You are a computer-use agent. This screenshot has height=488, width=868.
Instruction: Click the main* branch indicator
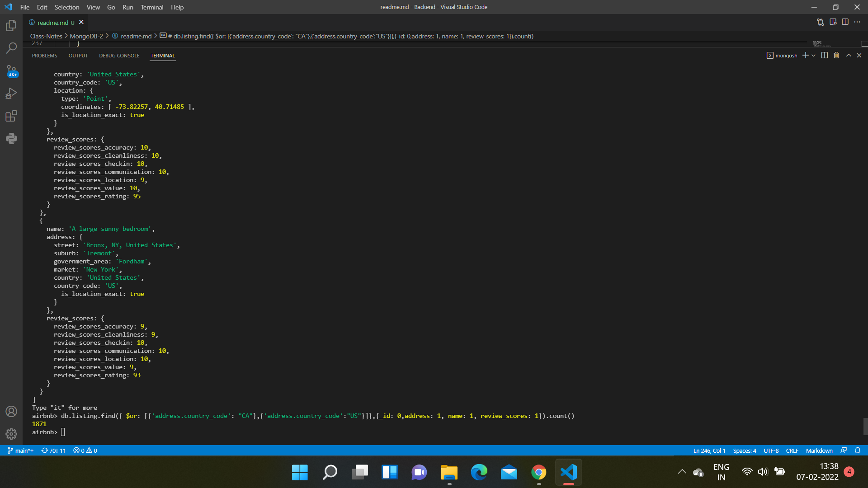click(x=20, y=450)
